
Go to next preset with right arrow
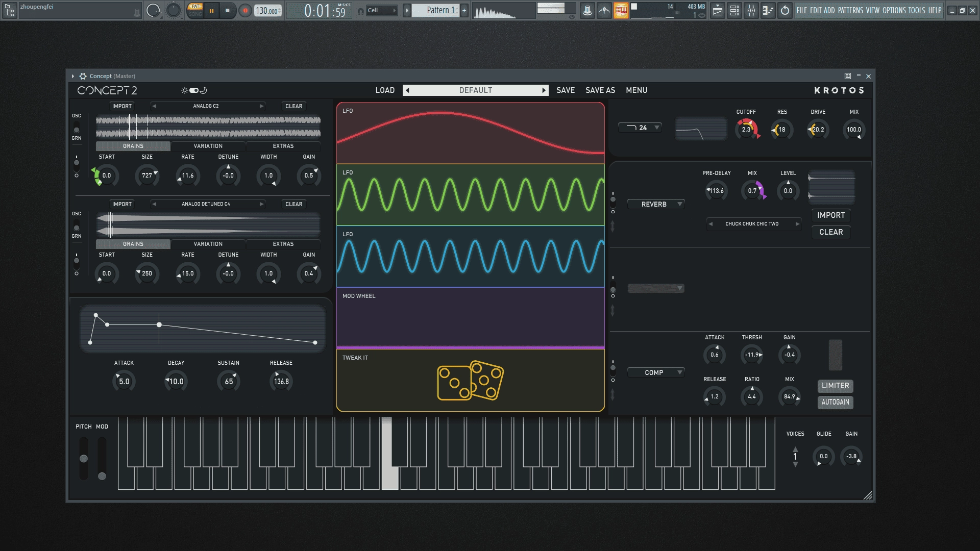(544, 90)
